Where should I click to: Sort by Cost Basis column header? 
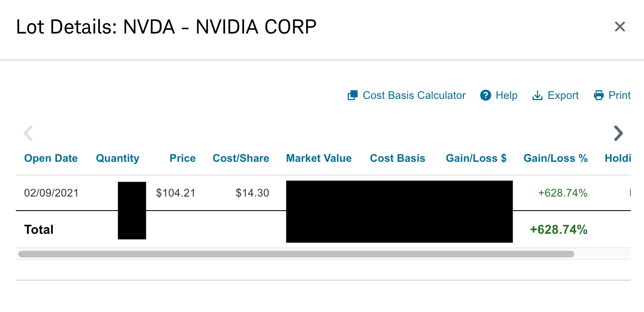pos(397,158)
